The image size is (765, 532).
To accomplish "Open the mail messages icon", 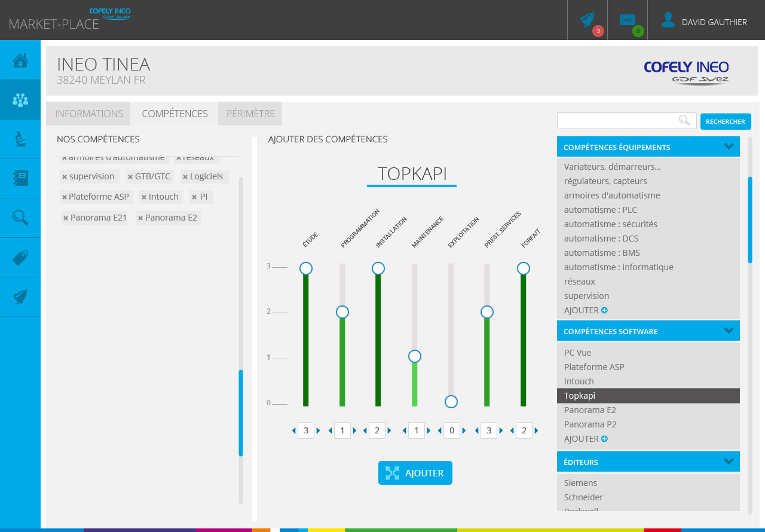I will point(628,20).
